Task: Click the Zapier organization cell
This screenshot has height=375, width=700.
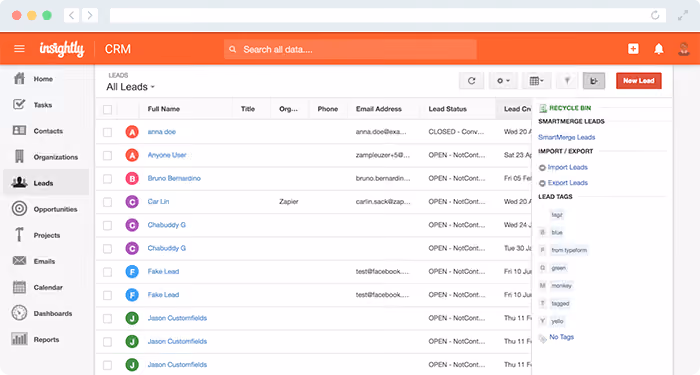Action: coord(288,201)
